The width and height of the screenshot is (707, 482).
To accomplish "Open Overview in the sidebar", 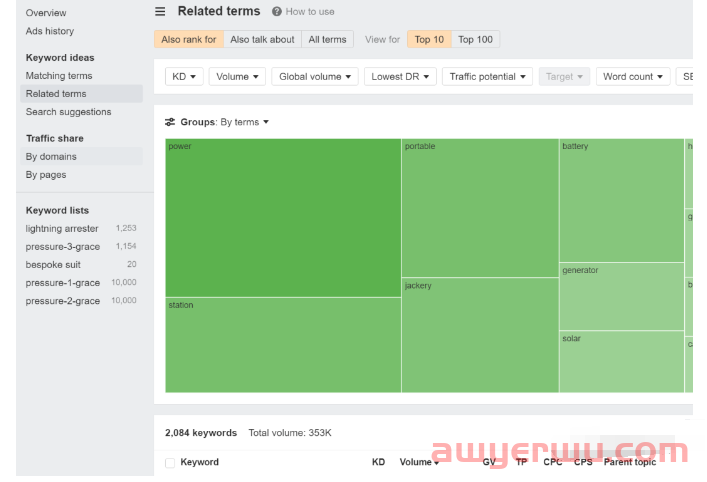I will (x=46, y=13).
